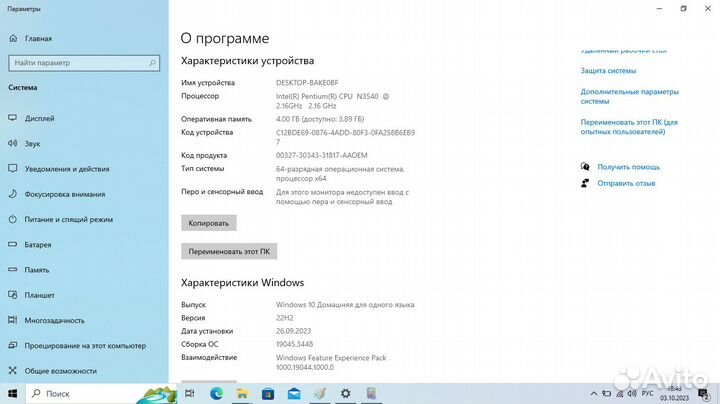The image size is (720, 404).
Task: Open Дисплей settings
Action: 31,118
